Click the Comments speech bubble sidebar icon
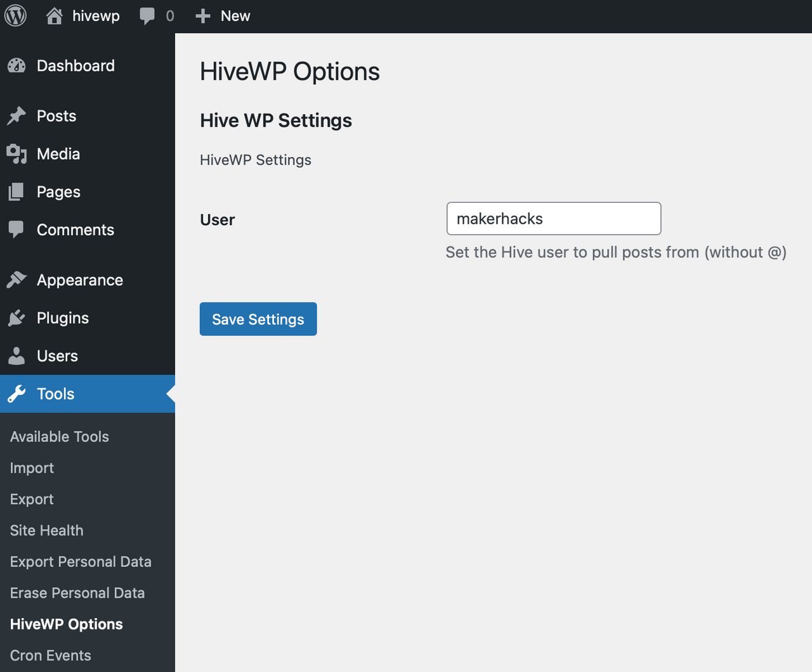This screenshot has height=672, width=812. [16, 229]
